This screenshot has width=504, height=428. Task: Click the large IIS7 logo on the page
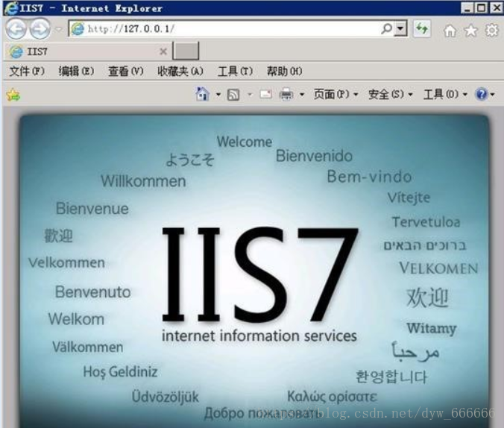[x=259, y=274]
